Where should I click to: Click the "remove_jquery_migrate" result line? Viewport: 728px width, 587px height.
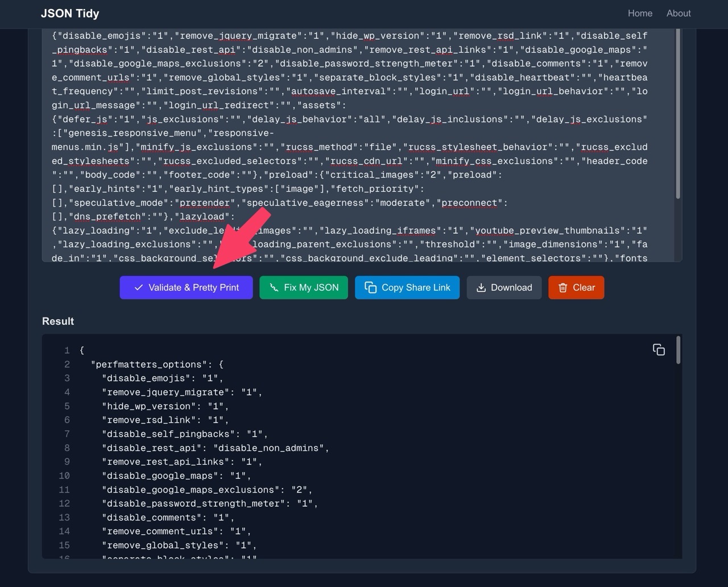[x=182, y=392]
